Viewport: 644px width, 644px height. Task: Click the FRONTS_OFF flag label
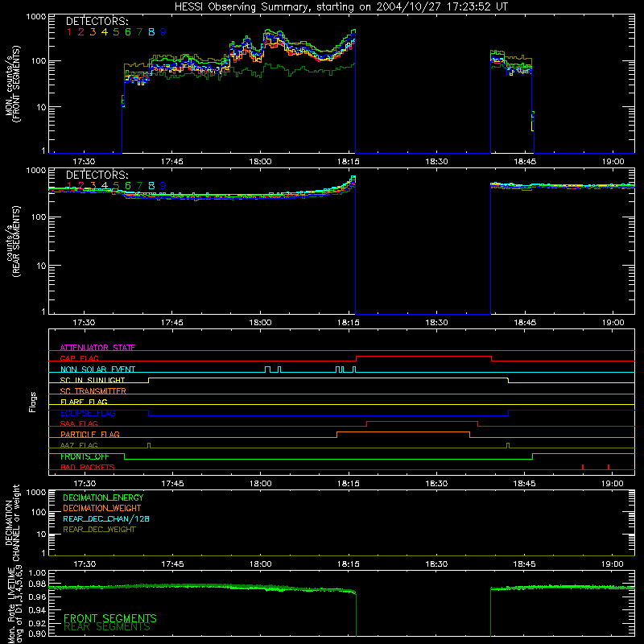85,456
